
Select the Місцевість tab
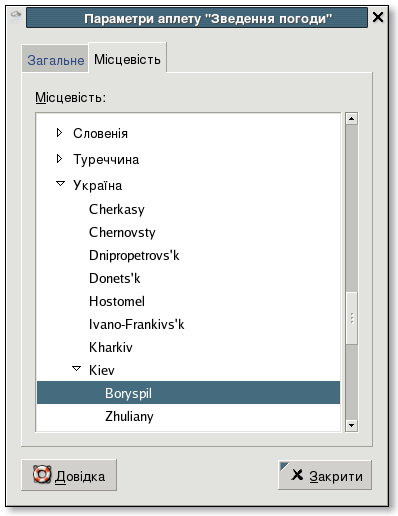click(127, 59)
